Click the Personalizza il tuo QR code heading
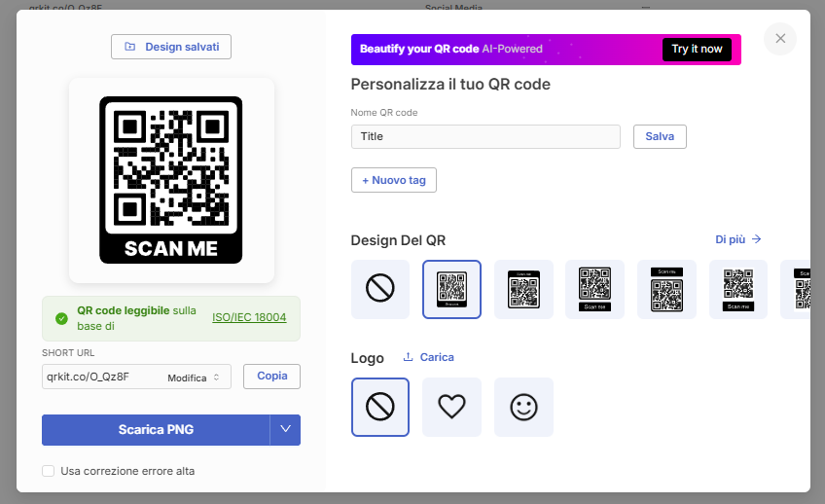Viewport: 825px width, 504px height. [450, 85]
